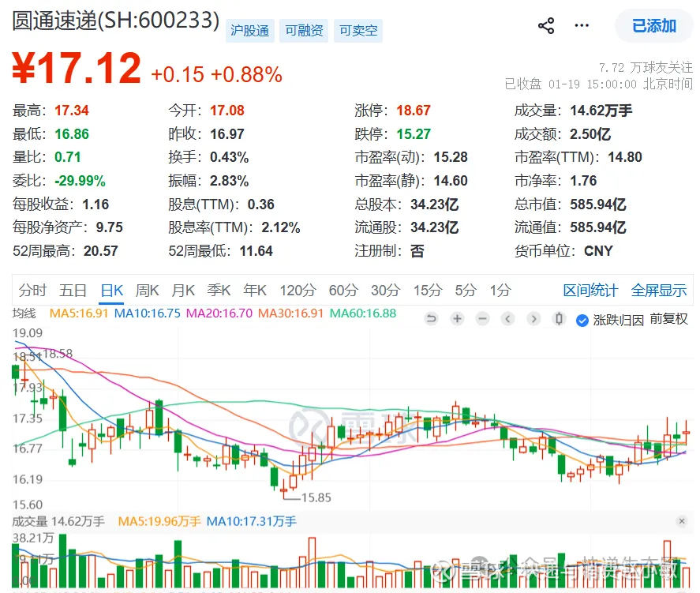Viewport: 700px width, 593px height.
Task: Select the 季K chart tab
Action: 219,291
